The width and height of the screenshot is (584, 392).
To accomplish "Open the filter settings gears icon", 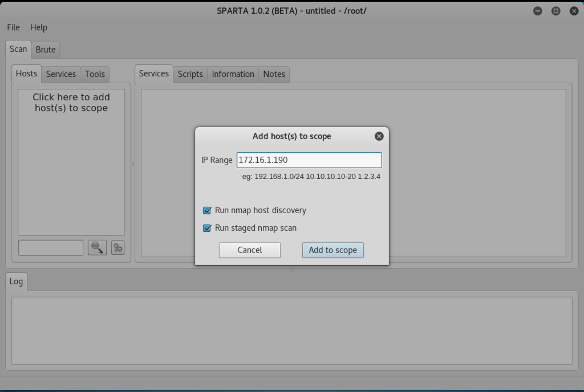I will 117,248.
